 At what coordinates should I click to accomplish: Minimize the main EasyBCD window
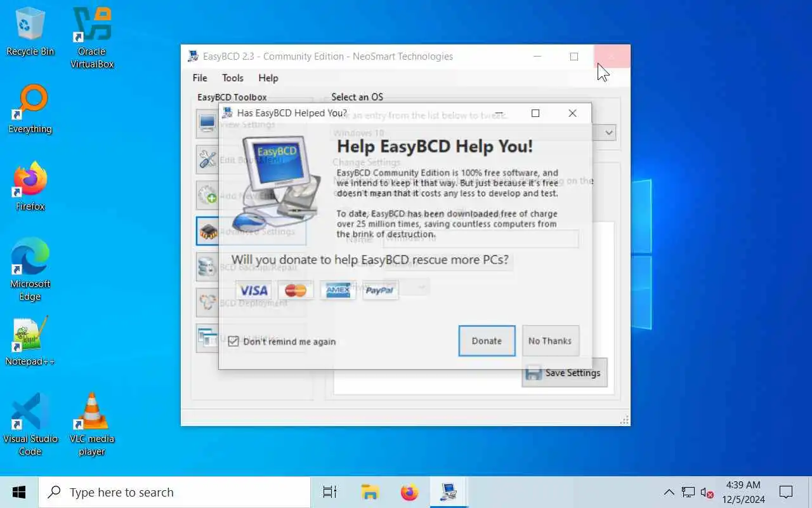pos(537,57)
